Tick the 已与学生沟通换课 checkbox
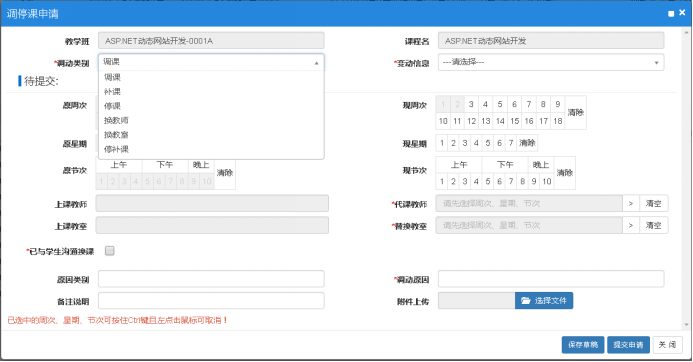Screen dimensions: 693x362 [110, 251]
